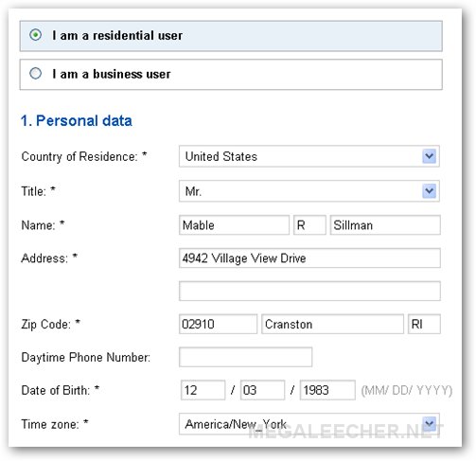476x461 pixels.
Task: Select the residential user radio button
Action: [x=35, y=35]
